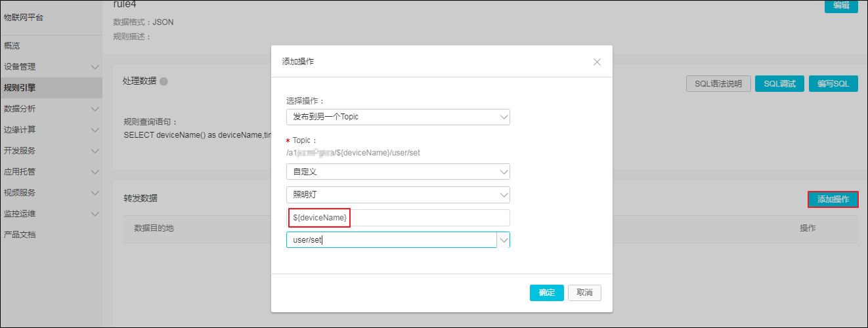Select 规则引擎 in the sidebar

pyautogui.click(x=51, y=88)
